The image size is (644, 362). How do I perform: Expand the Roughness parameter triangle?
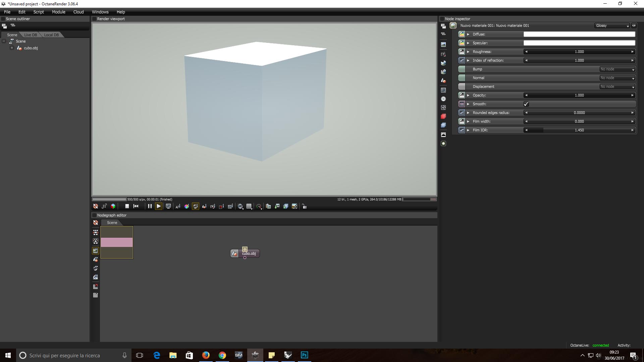point(468,52)
